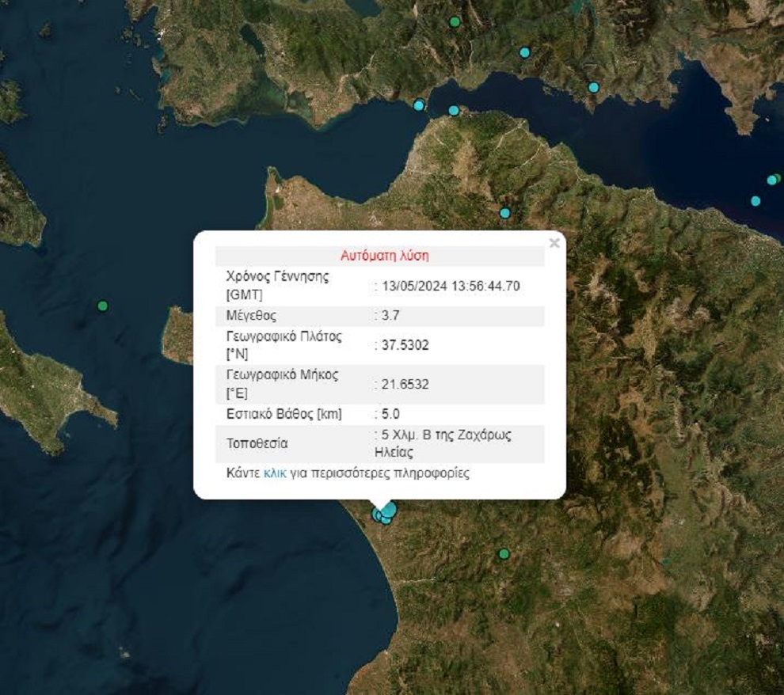Click the cyan marker just above the popup's right corner
784x695 pixels.
click(504, 213)
